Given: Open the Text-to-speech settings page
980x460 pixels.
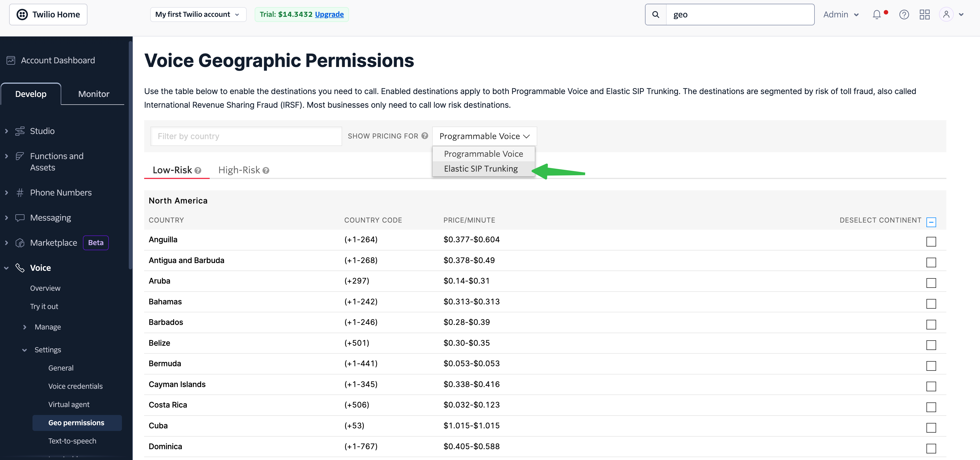Looking at the screenshot, I should pos(72,441).
